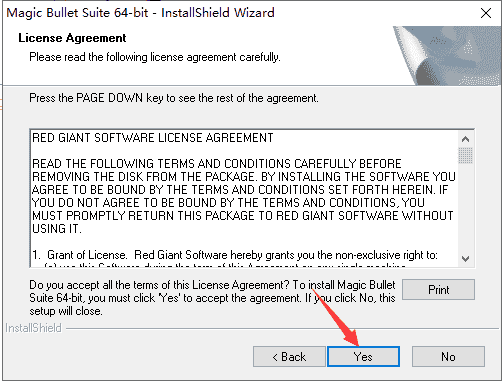Click the license scrollbar down arrow
The image size is (504, 383).
click(x=465, y=259)
